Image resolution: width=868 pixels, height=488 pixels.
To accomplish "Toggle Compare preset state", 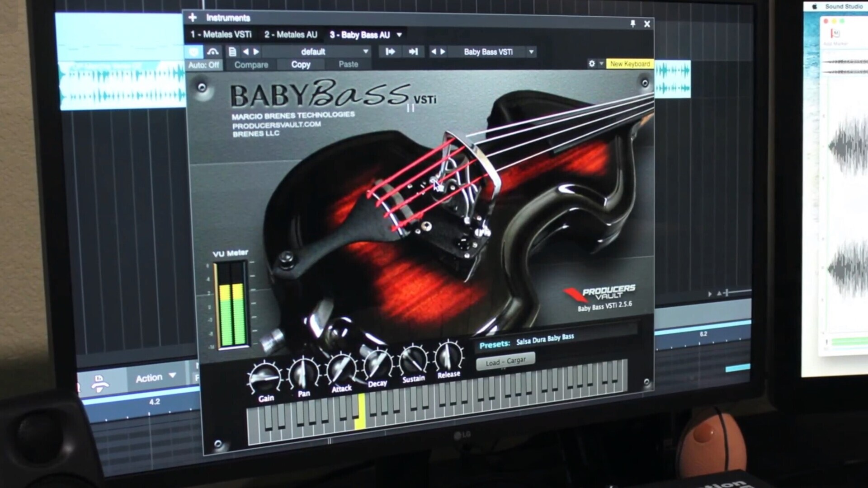I will tap(251, 65).
